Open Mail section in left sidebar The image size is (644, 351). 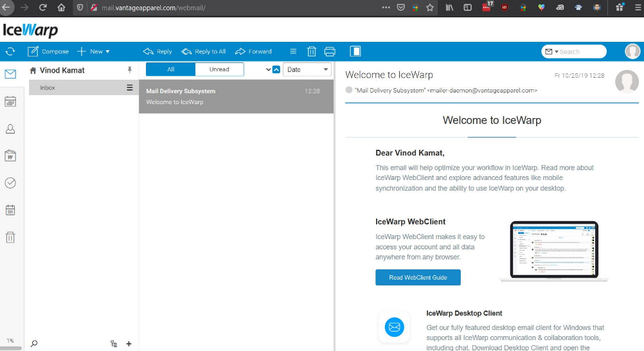10,74
